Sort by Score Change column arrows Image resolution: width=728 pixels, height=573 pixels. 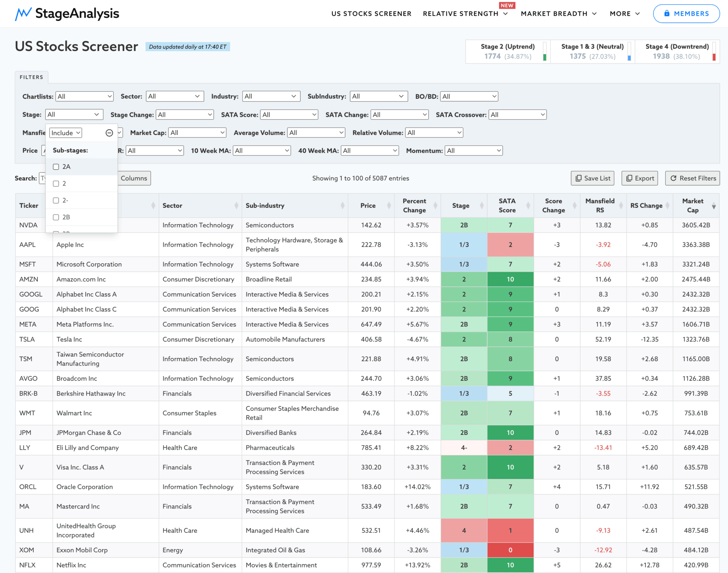[574, 205]
